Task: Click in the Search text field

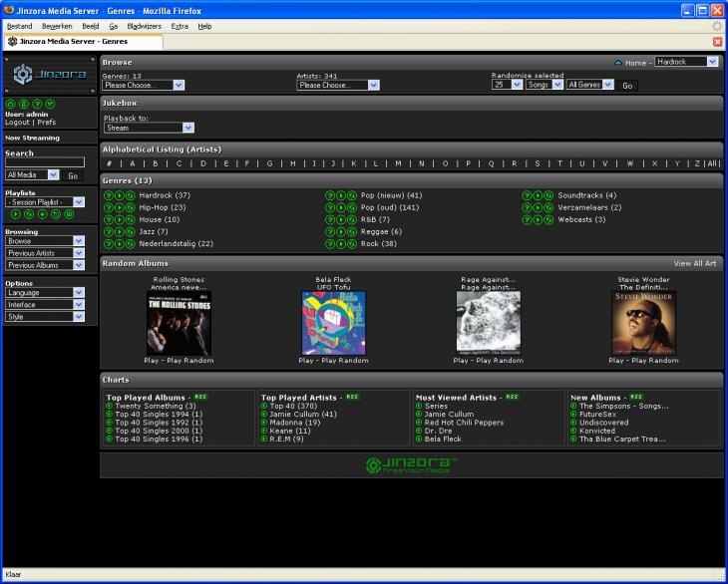Action: pos(45,162)
